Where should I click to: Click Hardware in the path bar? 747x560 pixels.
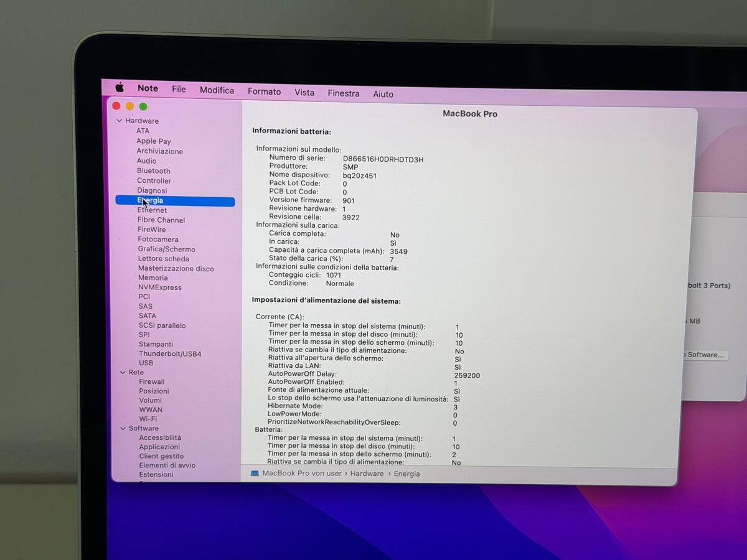[367, 474]
